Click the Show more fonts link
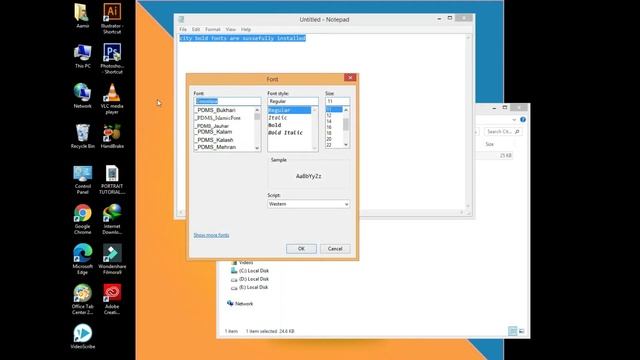 (x=211, y=235)
